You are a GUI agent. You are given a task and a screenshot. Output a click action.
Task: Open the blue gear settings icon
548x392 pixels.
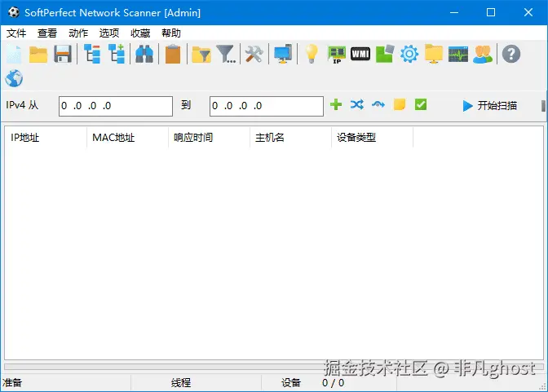click(409, 54)
